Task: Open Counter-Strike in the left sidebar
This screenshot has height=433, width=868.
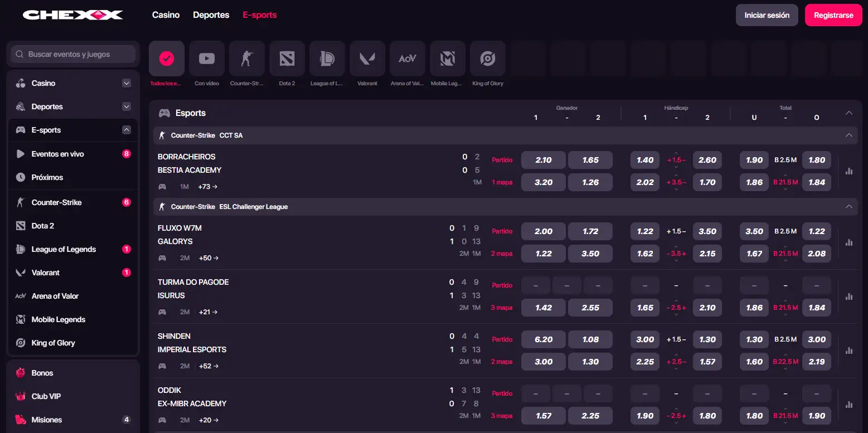Action: [73, 202]
